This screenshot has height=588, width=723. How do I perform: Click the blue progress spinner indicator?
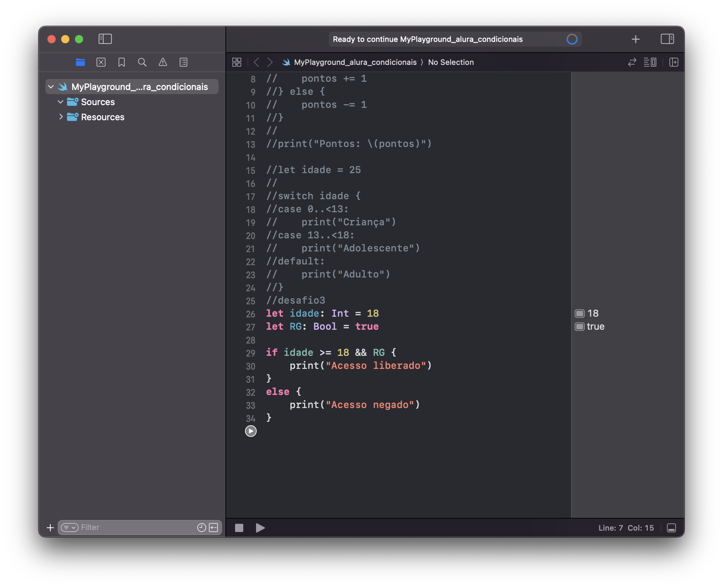[572, 39]
